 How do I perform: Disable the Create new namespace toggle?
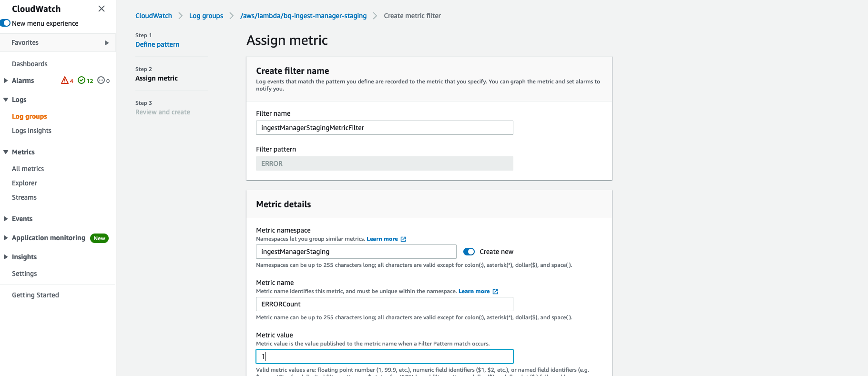469,252
